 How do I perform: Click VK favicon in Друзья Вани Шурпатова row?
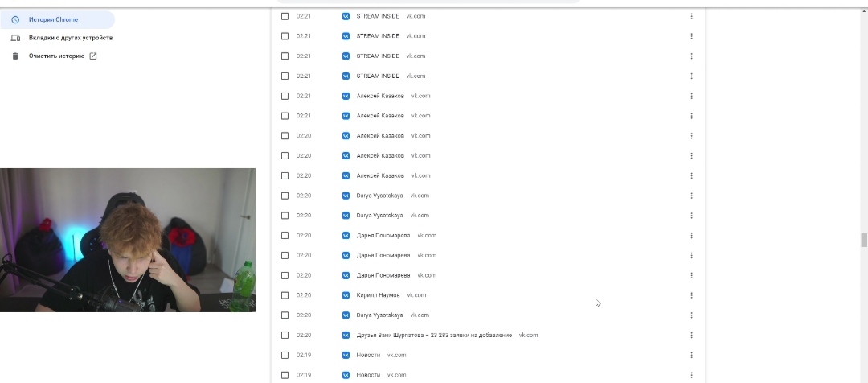pyautogui.click(x=346, y=336)
